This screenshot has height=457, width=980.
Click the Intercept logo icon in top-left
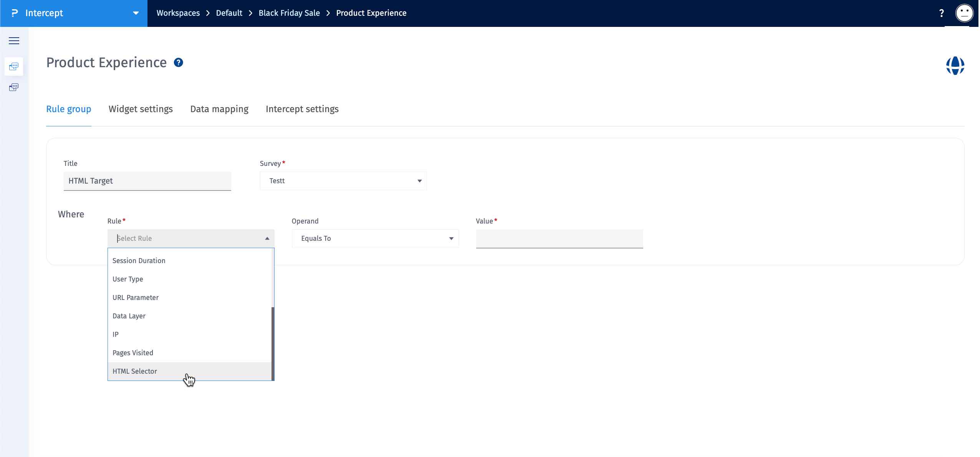14,13
